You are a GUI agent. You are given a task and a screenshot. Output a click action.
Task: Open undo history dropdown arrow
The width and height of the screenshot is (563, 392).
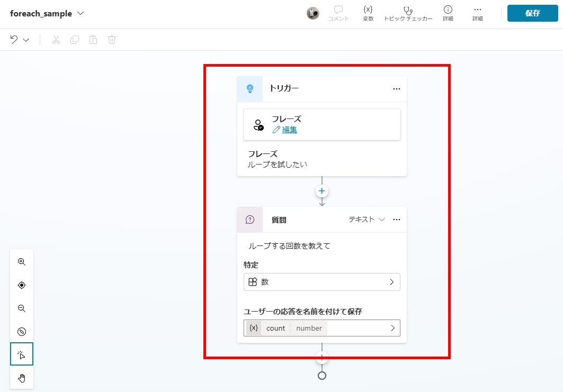[x=26, y=40]
